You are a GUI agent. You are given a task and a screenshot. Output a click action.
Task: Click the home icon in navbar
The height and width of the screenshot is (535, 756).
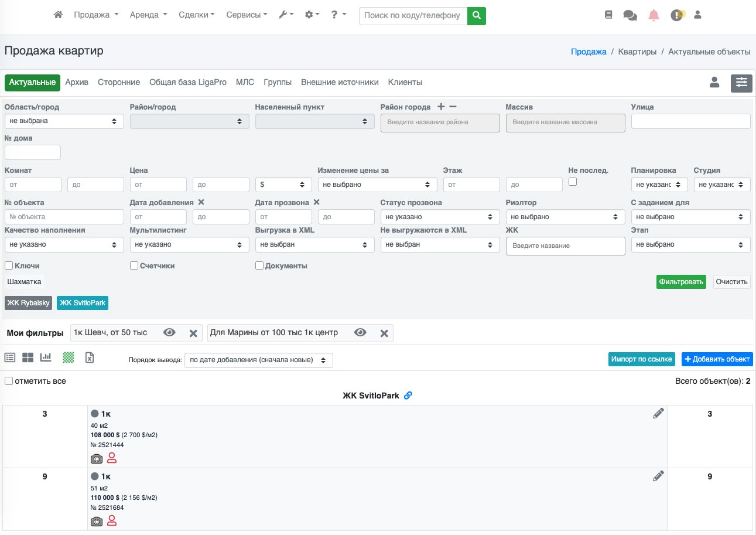coord(58,15)
